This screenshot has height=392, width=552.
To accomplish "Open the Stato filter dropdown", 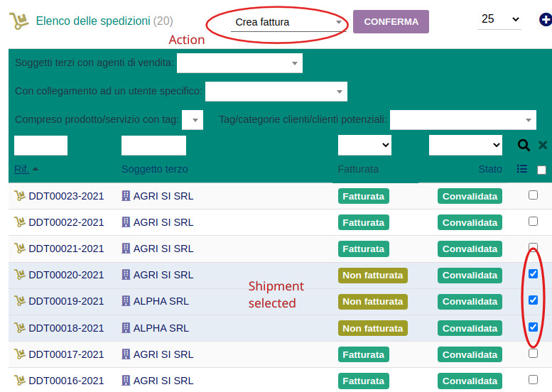I will (x=465, y=145).
